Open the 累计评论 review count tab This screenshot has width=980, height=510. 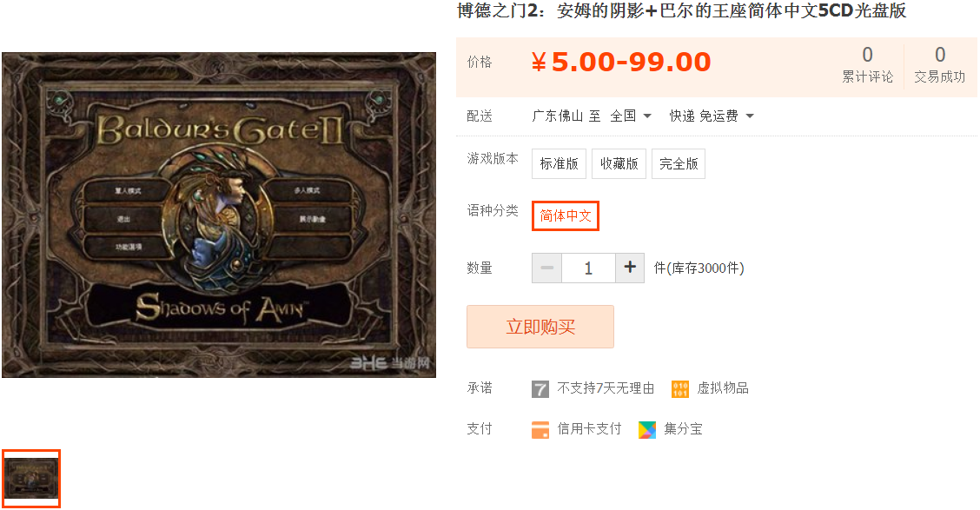tap(868, 64)
